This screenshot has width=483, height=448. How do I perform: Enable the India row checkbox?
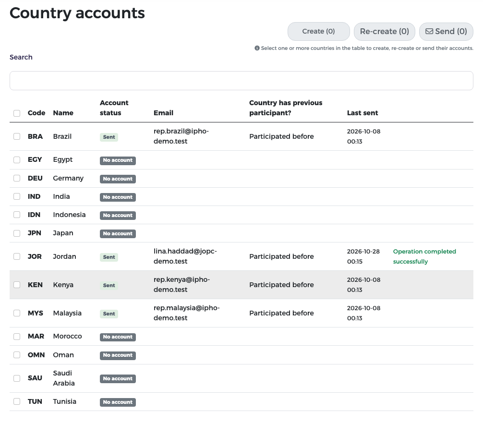tap(17, 196)
